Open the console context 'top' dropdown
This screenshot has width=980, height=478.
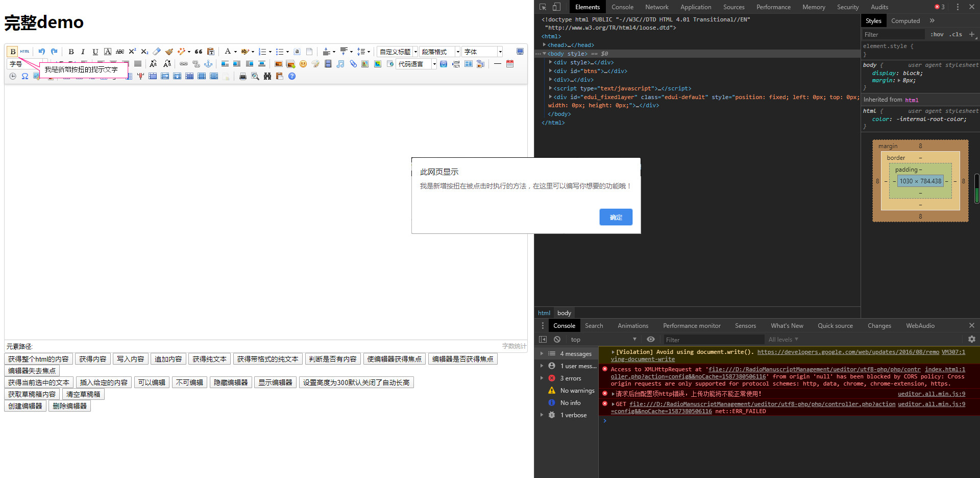[603, 340]
